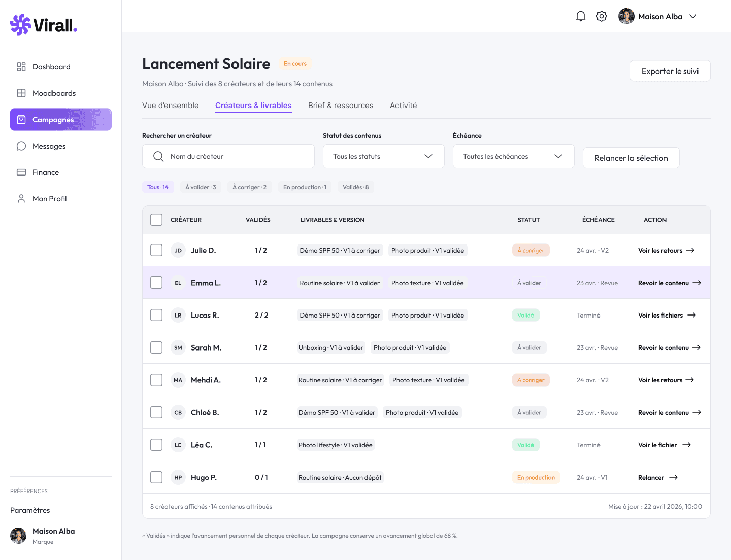The image size is (731, 560).
Task: Click the Mon Profil person icon
Action: coord(21,199)
